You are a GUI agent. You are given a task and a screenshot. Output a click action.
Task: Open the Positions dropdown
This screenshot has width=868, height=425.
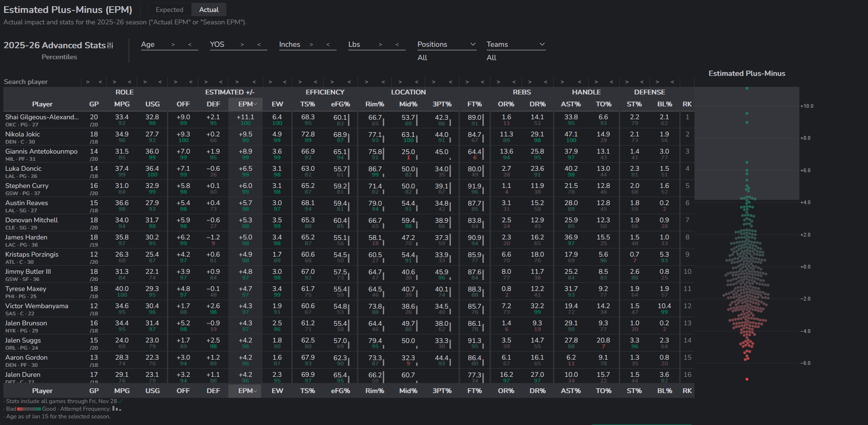pyautogui.click(x=446, y=44)
